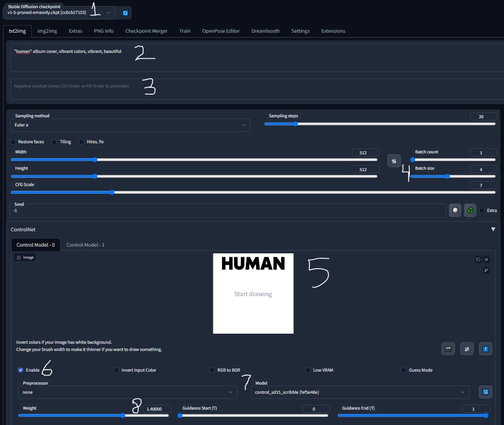
Task: Tick the Extra seed checkbox
Action: [481, 211]
